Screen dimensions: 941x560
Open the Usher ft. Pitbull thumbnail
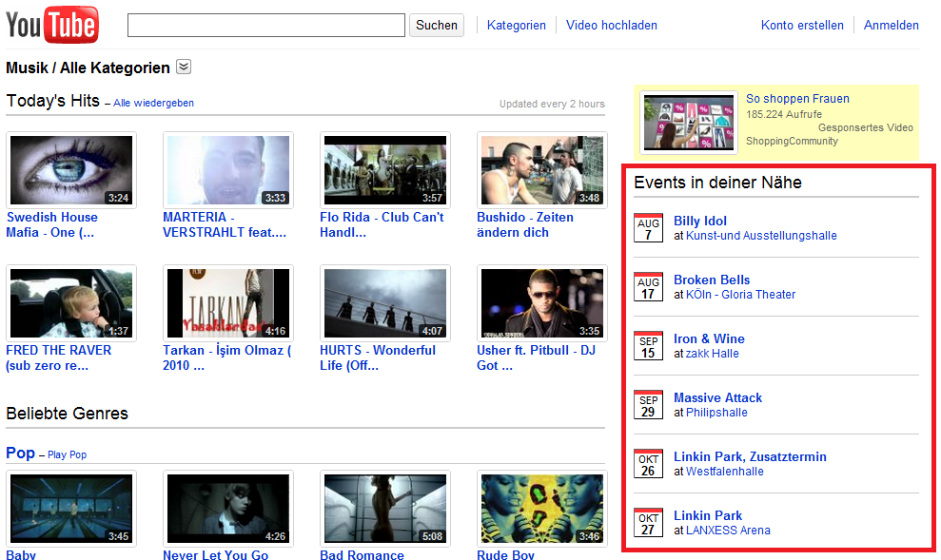click(542, 303)
